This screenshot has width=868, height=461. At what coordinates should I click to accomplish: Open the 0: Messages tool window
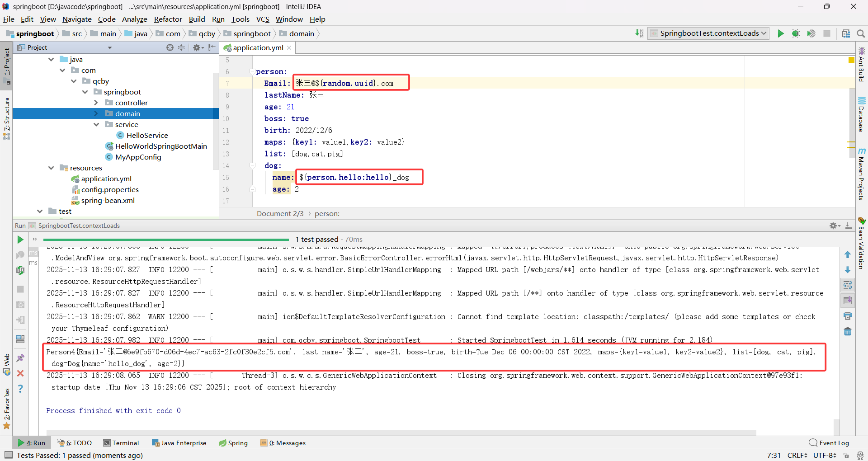(283, 443)
